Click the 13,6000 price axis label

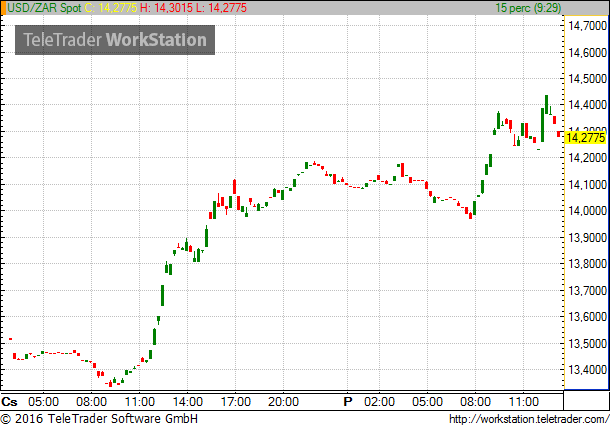point(587,316)
